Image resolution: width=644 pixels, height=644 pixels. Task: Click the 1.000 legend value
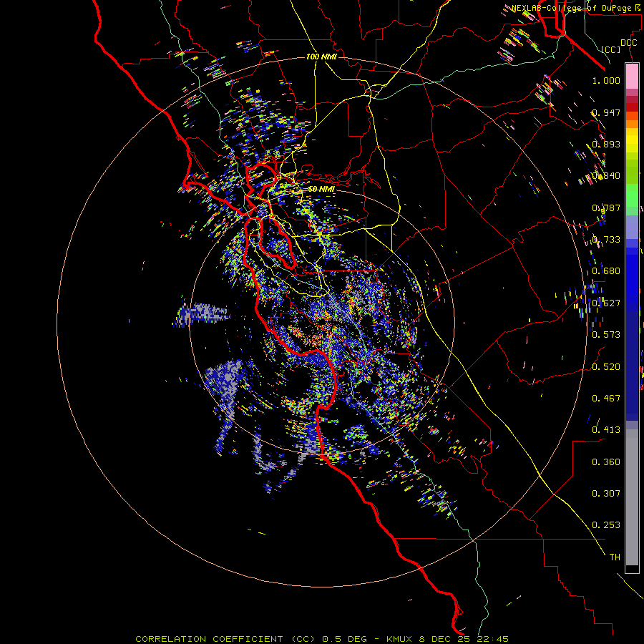click(x=606, y=81)
